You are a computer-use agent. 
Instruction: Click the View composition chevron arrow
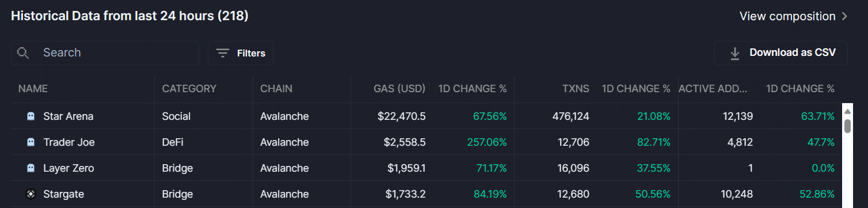[x=844, y=16]
